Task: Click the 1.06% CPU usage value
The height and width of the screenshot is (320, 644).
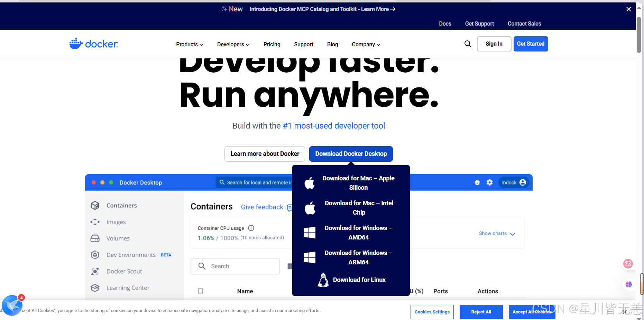Action: 206,238
